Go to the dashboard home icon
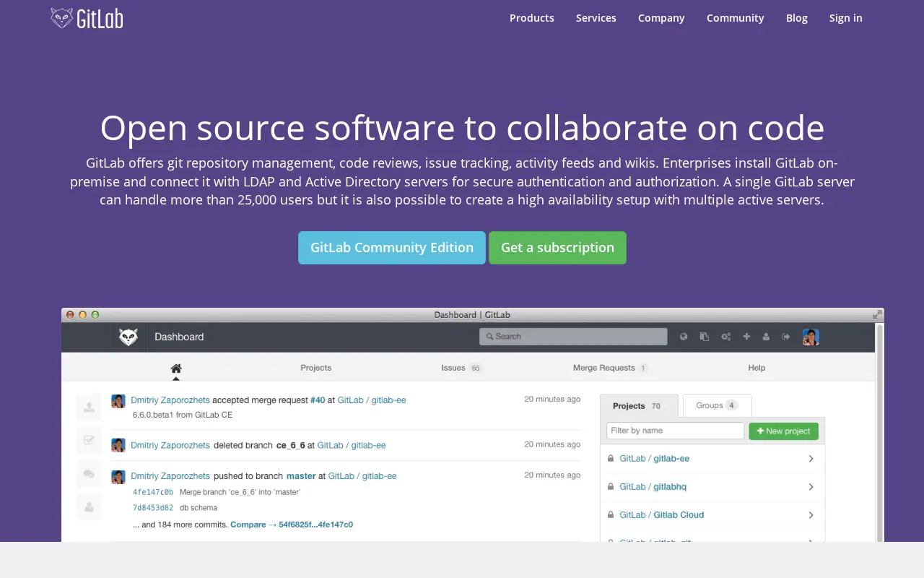 pos(176,368)
